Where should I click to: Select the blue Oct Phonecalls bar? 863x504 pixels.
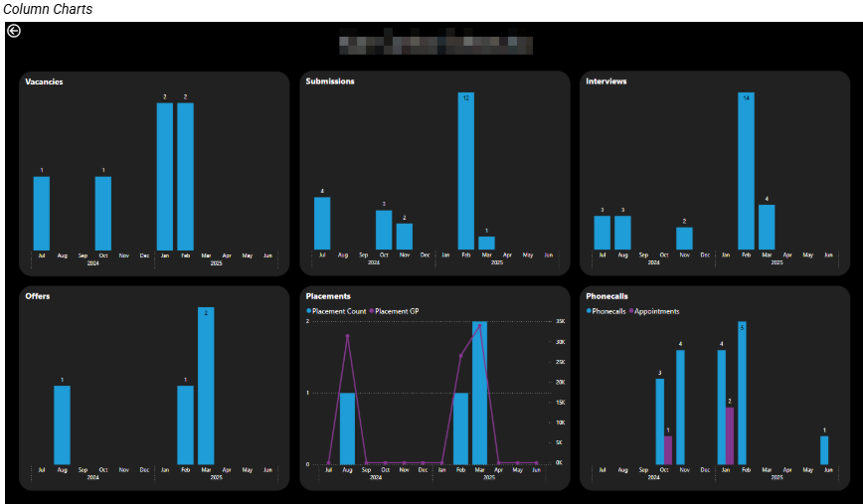660,421
